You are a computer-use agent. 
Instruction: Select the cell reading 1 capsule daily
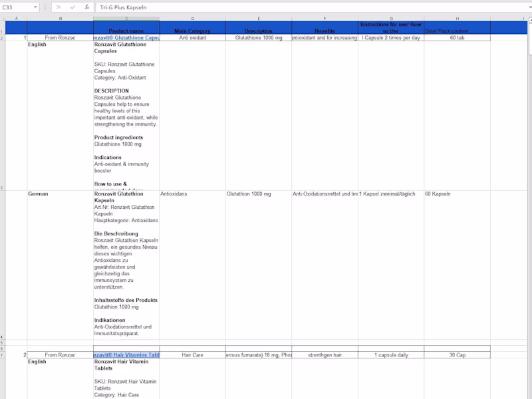(x=391, y=355)
